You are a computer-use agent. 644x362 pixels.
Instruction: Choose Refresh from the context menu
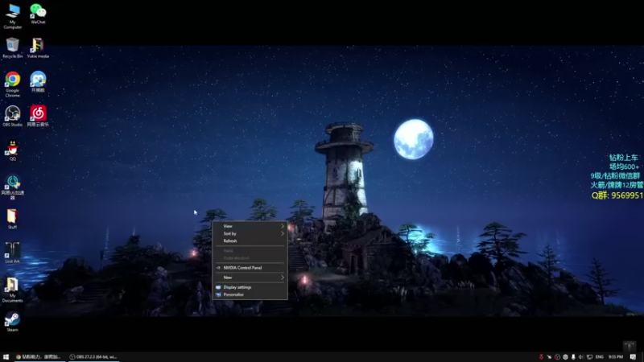coord(250,241)
